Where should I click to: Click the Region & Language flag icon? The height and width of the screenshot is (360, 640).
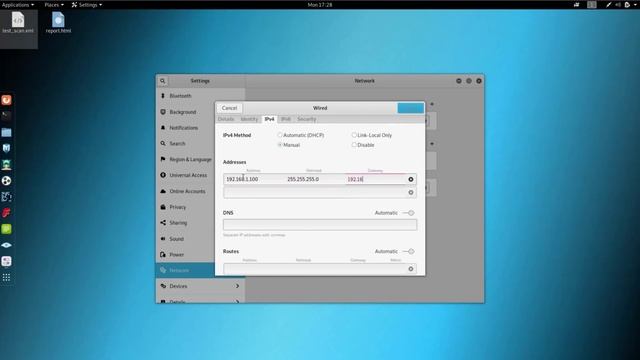click(x=163, y=159)
